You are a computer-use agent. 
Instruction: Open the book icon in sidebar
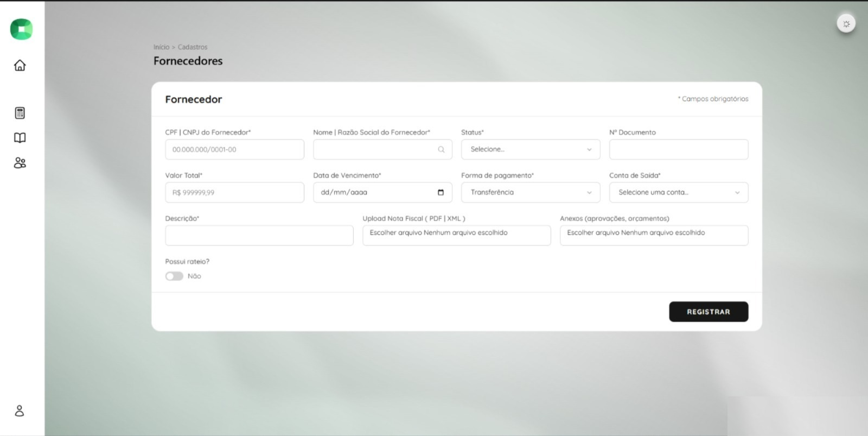coord(20,138)
